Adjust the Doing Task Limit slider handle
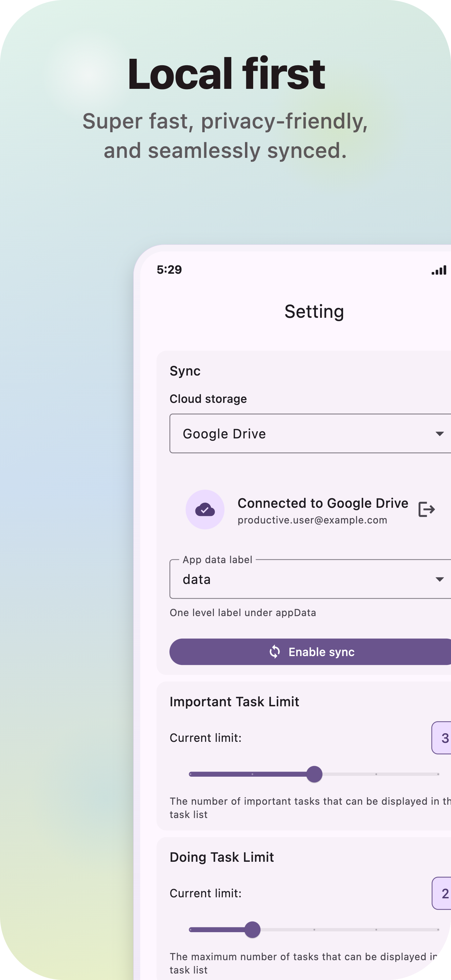This screenshot has width=451, height=980. point(252,929)
